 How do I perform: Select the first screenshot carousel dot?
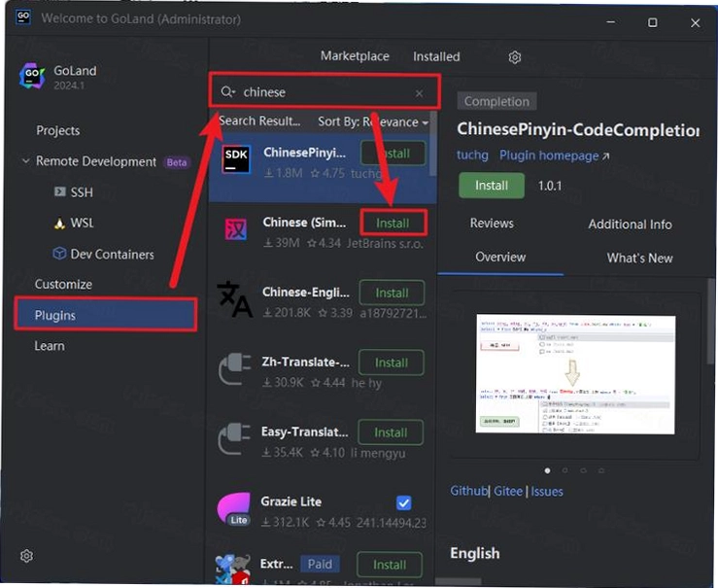[547, 470]
